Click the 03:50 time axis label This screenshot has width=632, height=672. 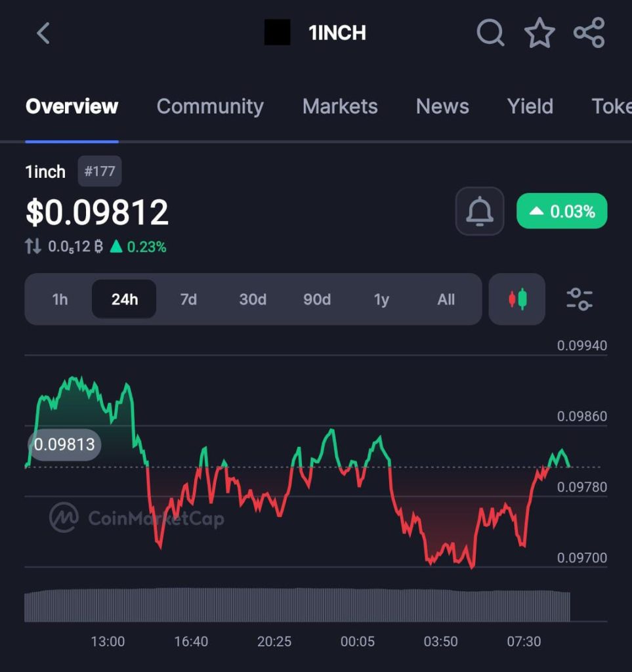tap(440, 641)
